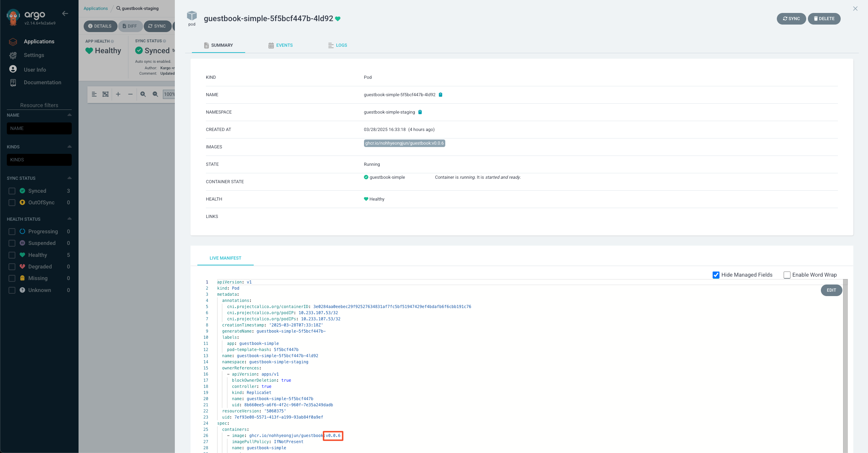Copy the pod name with clipboard icon
Screen dimensions: 868x453
coord(440,95)
